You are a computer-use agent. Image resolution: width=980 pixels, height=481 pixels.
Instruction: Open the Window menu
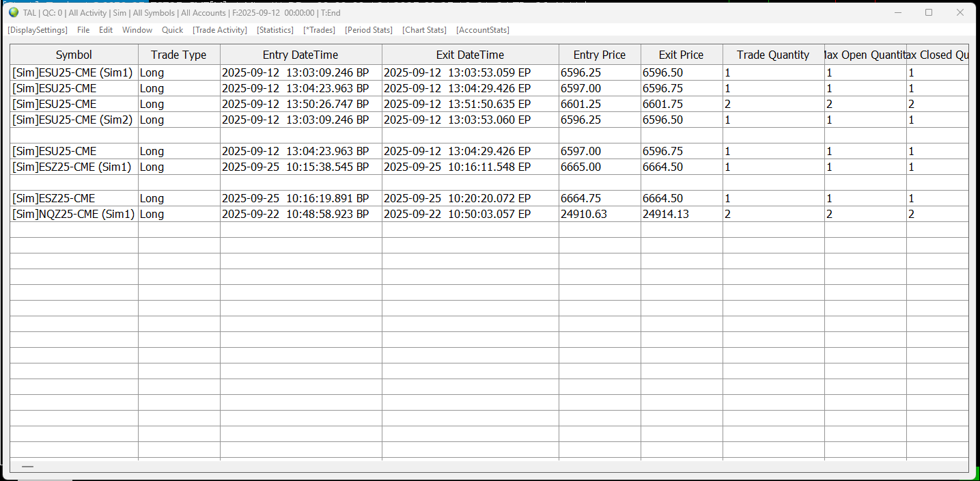137,30
